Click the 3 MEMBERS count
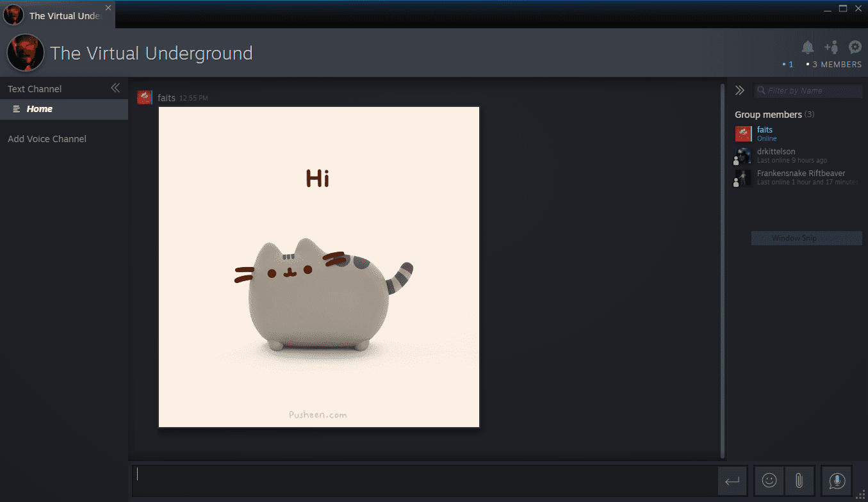 point(834,65)
